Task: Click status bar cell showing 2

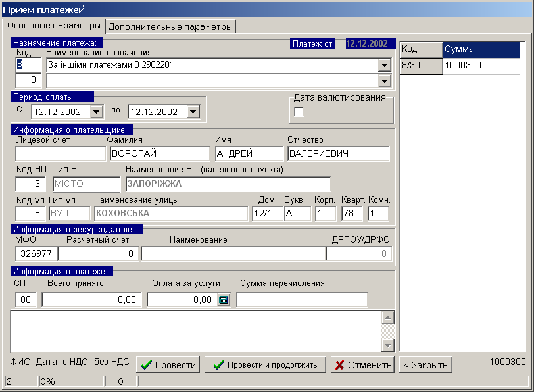Action: [x=21, y=381]
